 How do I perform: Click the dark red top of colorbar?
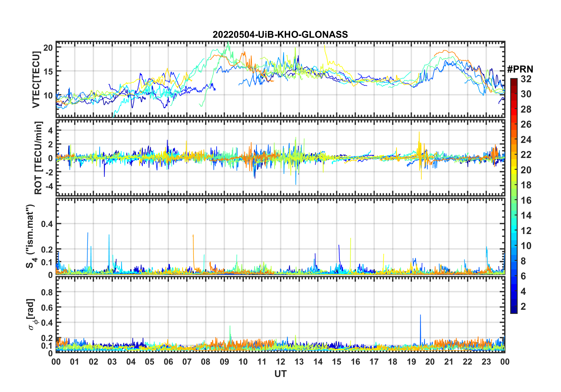(514, 81)
